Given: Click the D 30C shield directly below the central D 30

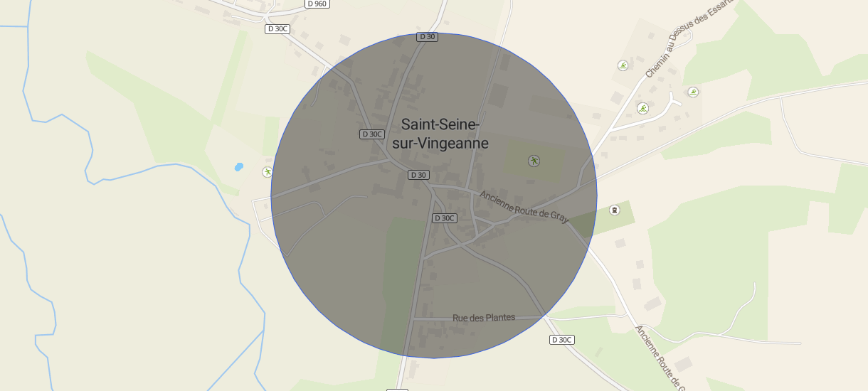Looking at the screenshot, I should pyautogui.click(x=445, y=218).
